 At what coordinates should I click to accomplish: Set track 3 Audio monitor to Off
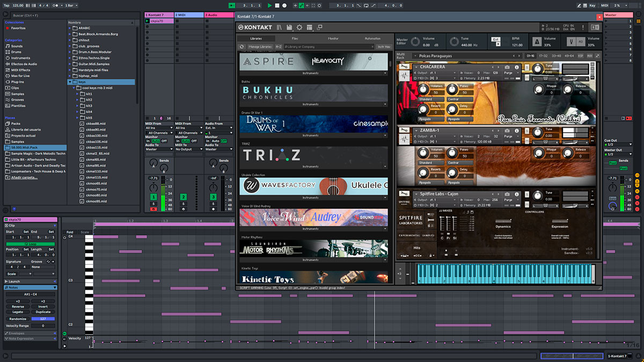point(224,141)
